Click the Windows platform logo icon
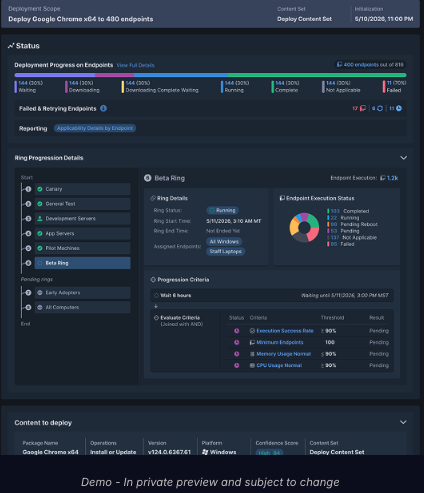This screenshot has height=493, width=424. click(x=205, y=452)
